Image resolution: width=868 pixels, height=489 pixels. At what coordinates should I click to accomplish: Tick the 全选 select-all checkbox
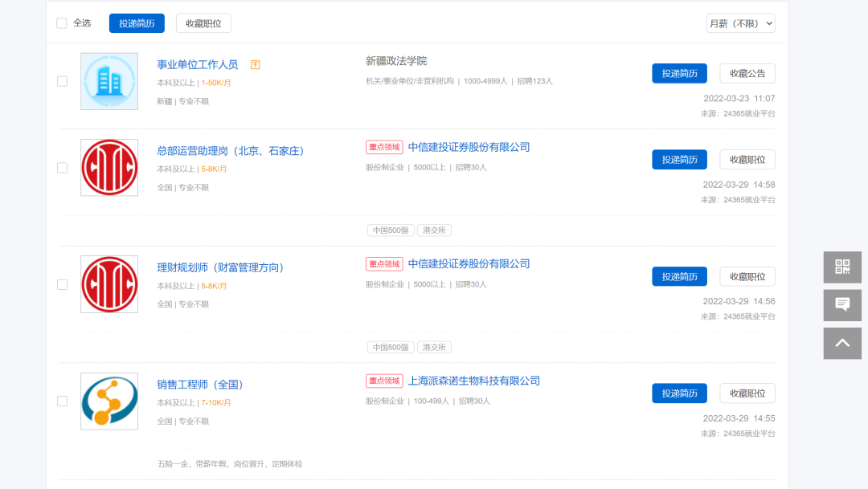(62, 23)
